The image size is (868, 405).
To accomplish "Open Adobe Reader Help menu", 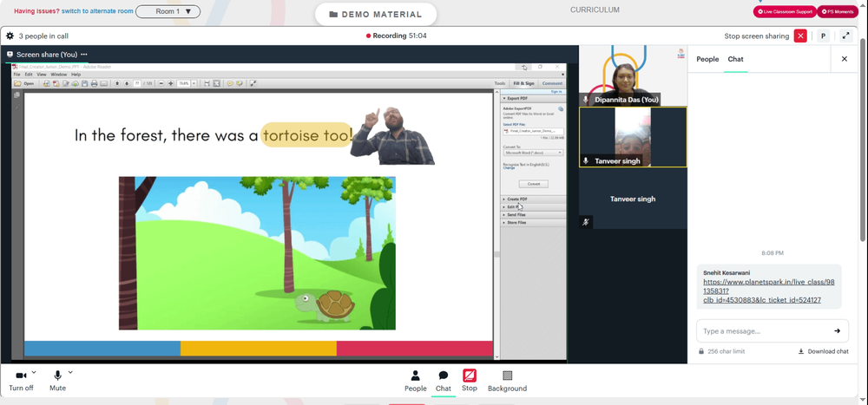I will point(76,74).
